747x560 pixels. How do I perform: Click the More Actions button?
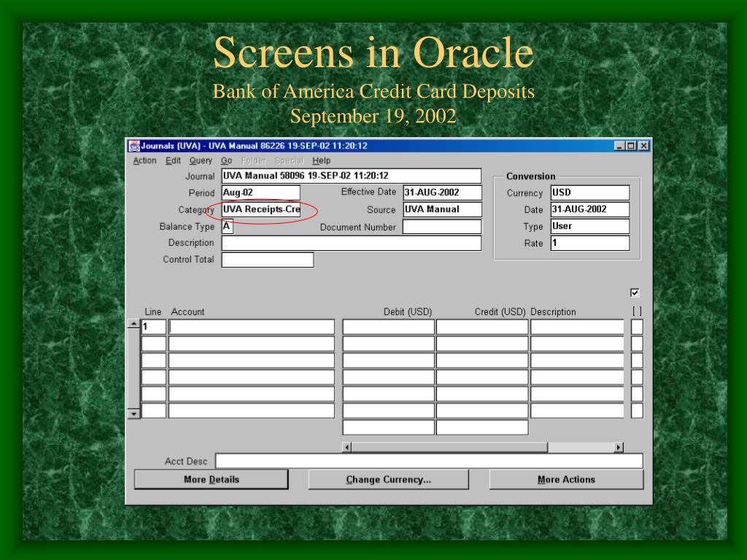566,480
